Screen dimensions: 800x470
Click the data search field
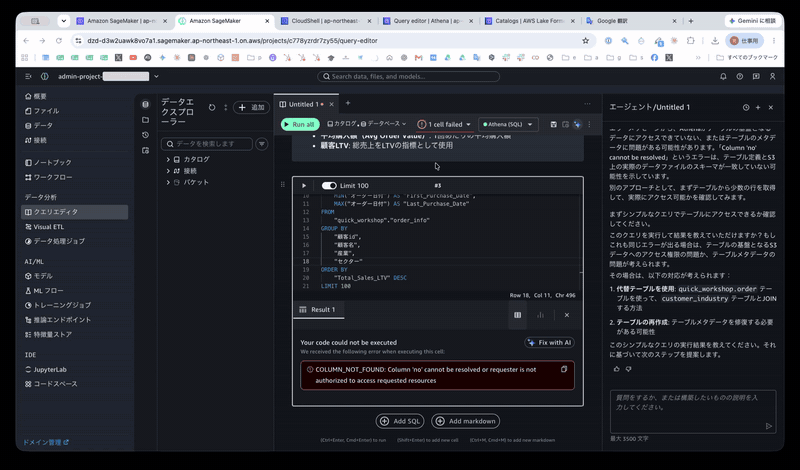point(207,144)
